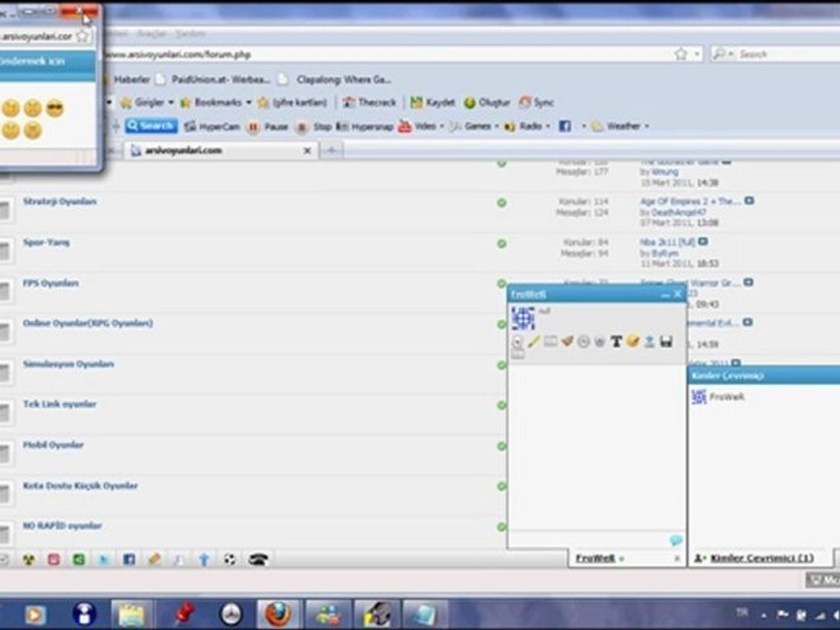Minimize the chat window
The width and height of the screenshot is (840, 630).
click(x=665, y=295)
